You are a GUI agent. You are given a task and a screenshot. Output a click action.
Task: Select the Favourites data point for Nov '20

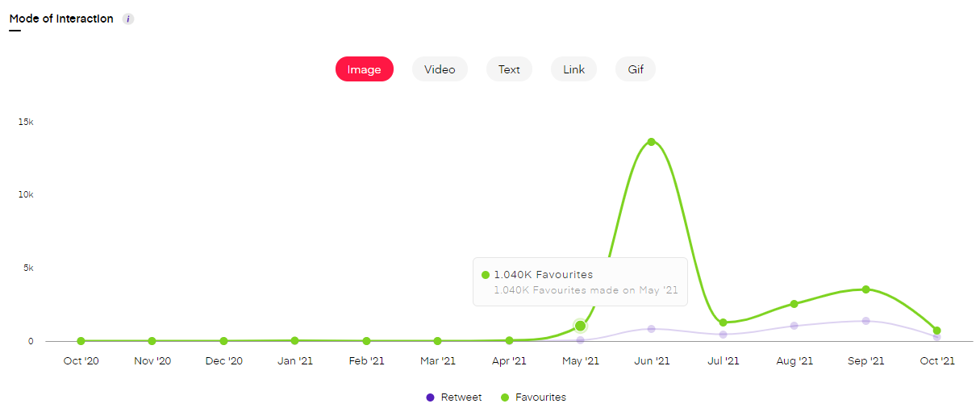pyautogui.click(x=152, y=341)
